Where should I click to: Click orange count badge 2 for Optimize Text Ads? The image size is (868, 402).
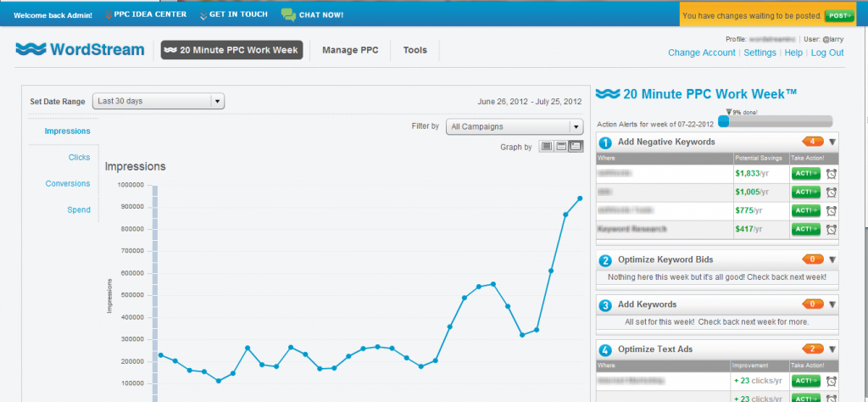813,349
